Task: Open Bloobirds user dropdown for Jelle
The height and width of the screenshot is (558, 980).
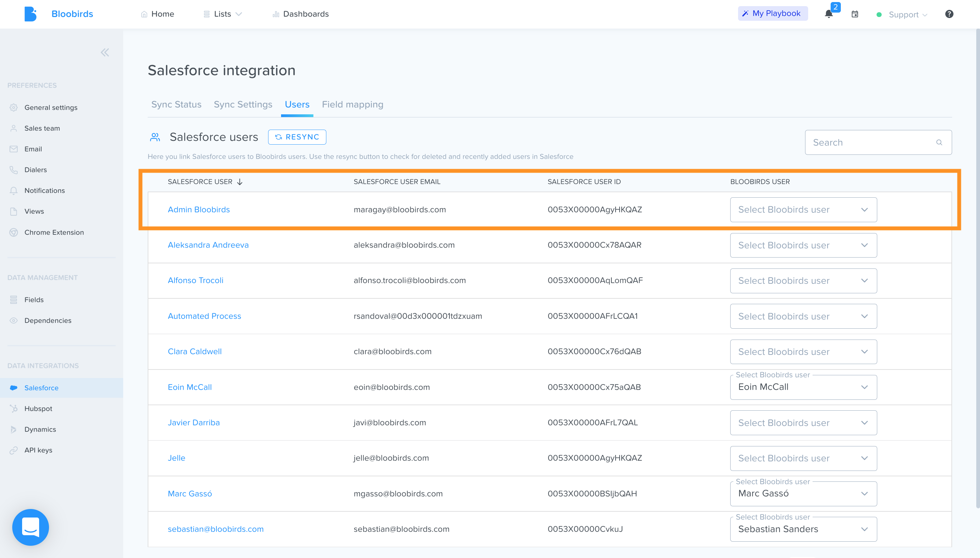Action: 803,458
